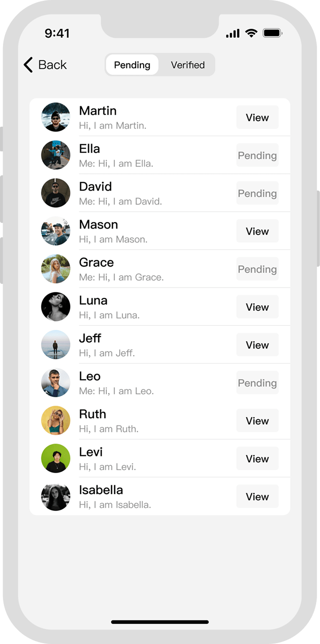
Task: Click Pending beside Leo's request
Action: click(x=257, y=383)
